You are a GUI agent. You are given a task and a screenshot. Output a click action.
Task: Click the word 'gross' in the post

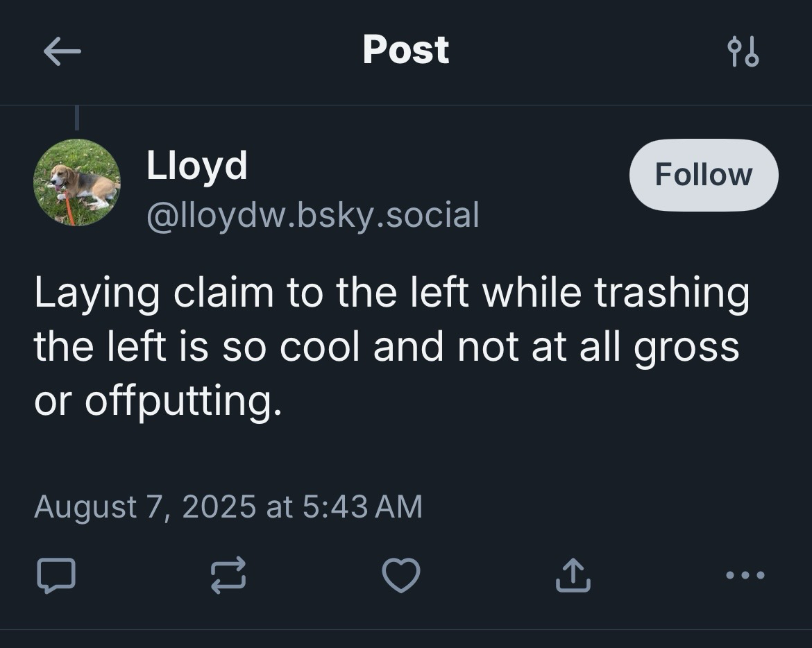[x=686, y=347]
